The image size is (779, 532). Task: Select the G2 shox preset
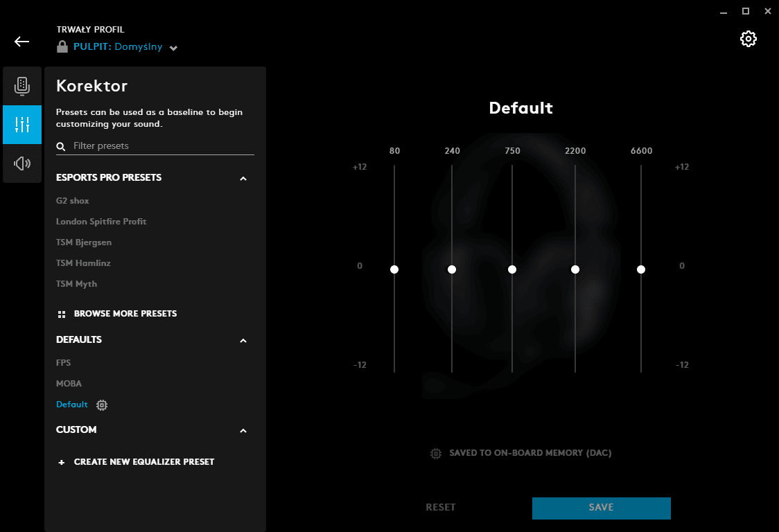pyautogui.click(x=73, y=201)
